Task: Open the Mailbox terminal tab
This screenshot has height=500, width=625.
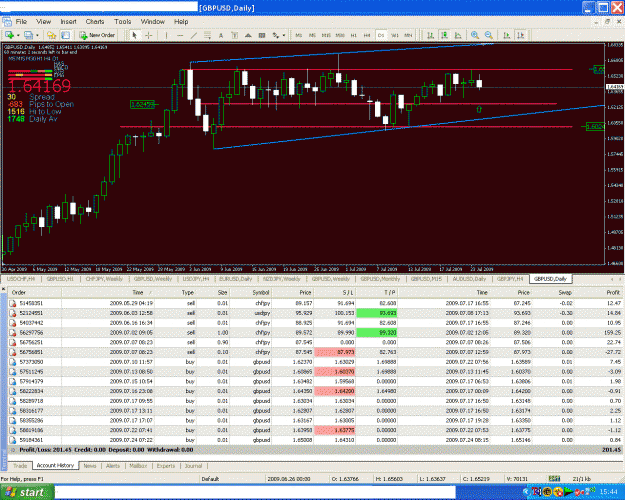Action: [138, 466]
